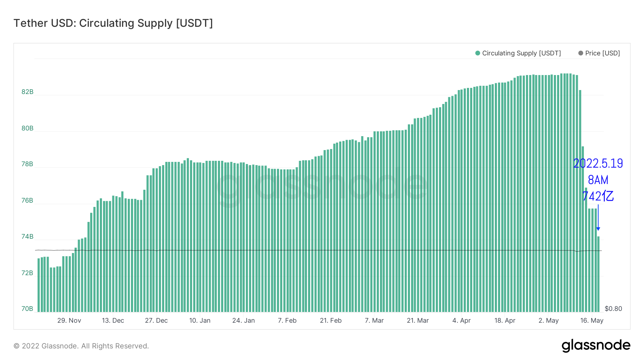
Task: Click the 21. Feb date label
Action: [x=331, y=321]
